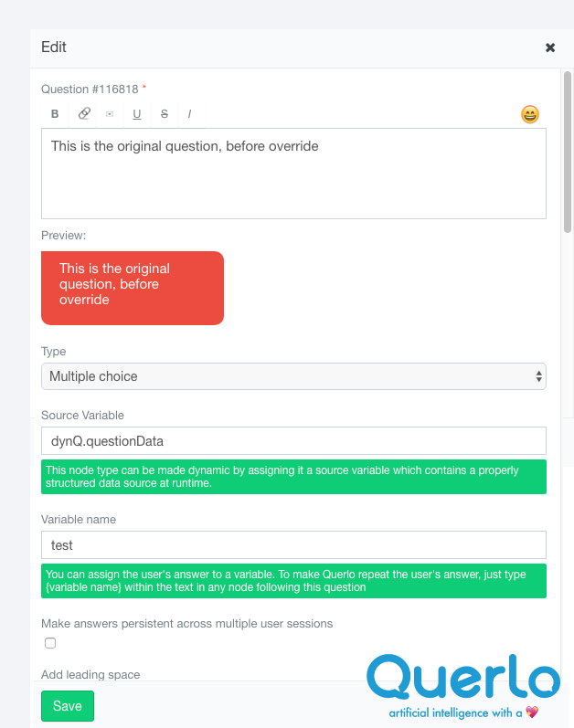Viewport: 574px width, 728px height.
Task: Click the green source variable hint message
Action: 293,477
